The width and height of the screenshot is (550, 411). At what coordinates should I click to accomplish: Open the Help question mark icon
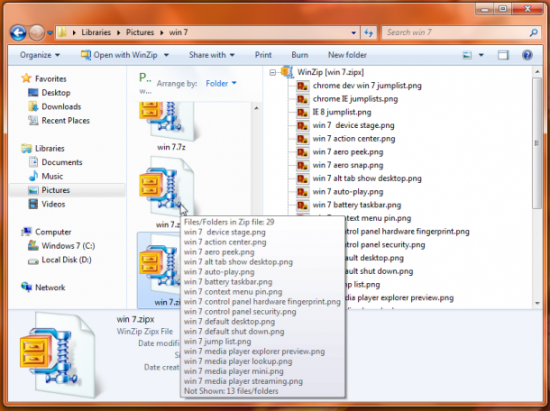(x=527, y=55)
